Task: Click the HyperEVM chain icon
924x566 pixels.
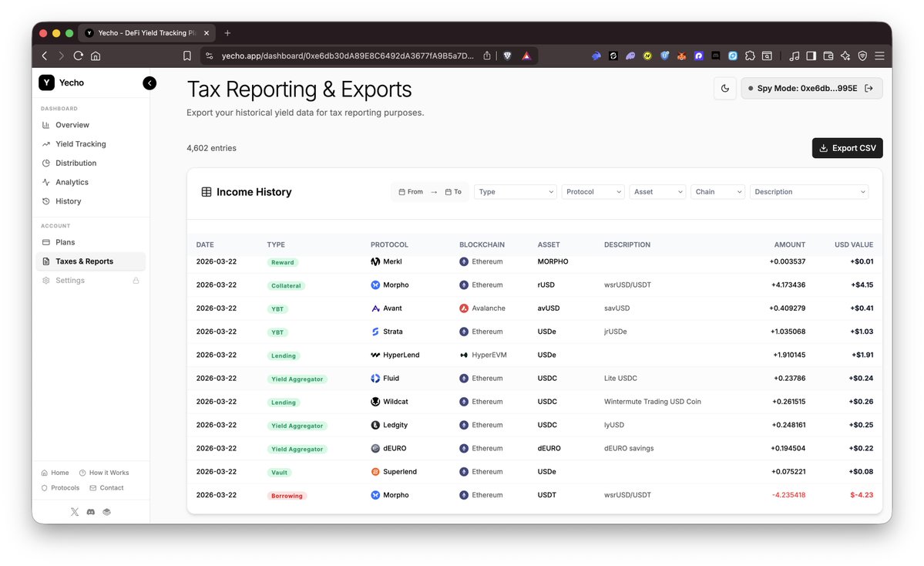Action: [464, 355]
